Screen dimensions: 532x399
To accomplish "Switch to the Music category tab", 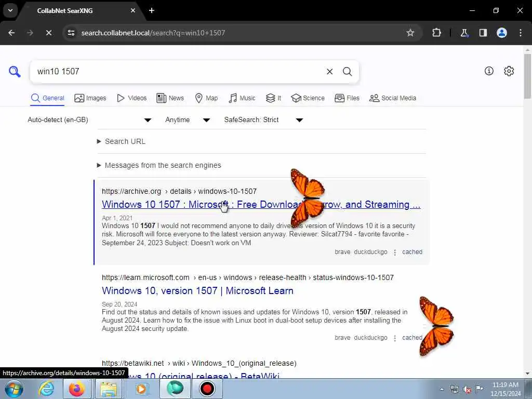I will click(242, 98).
